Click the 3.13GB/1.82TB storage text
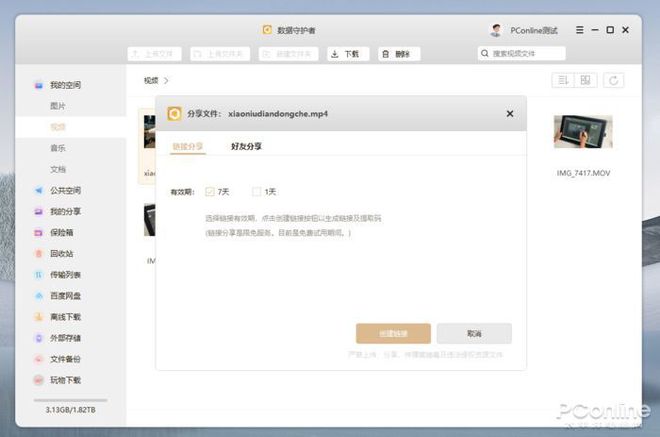The height and width of the screenshot is (437, 660). coord(70,410)
